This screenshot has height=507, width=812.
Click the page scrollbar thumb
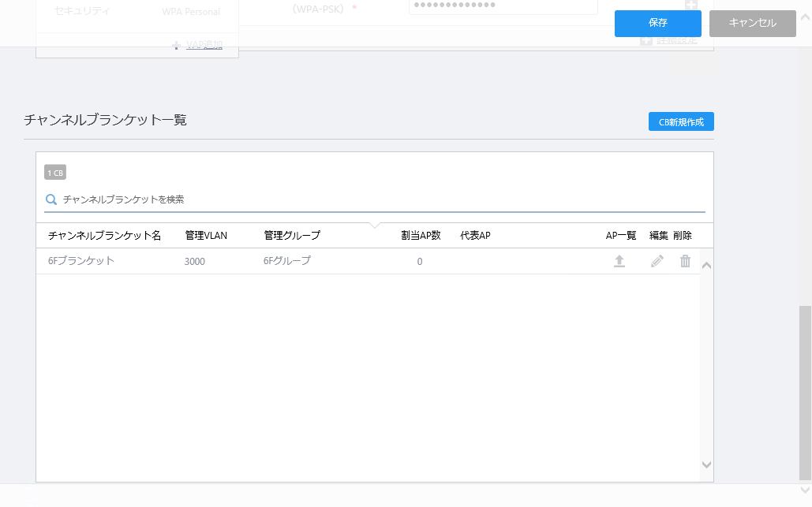click(x=805, y=393)
